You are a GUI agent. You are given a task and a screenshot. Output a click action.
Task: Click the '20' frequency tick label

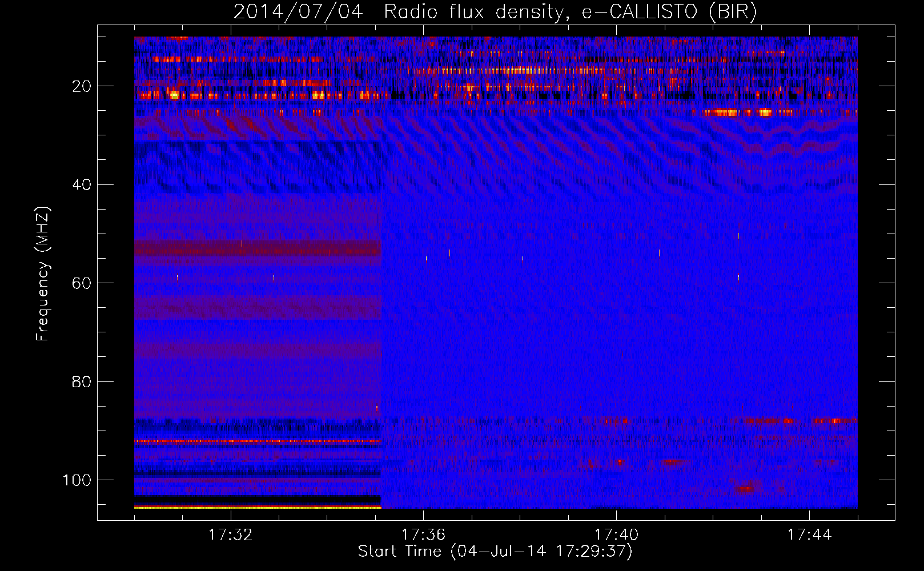pos(82,86)
